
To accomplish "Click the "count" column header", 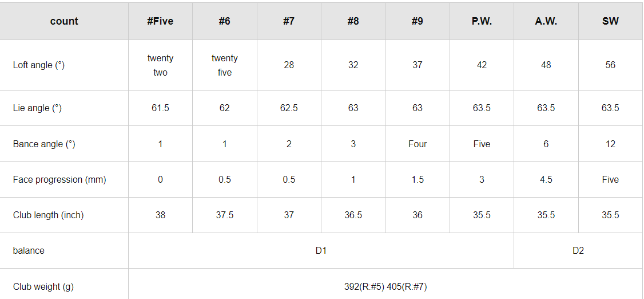I will [x=64, y=21].
